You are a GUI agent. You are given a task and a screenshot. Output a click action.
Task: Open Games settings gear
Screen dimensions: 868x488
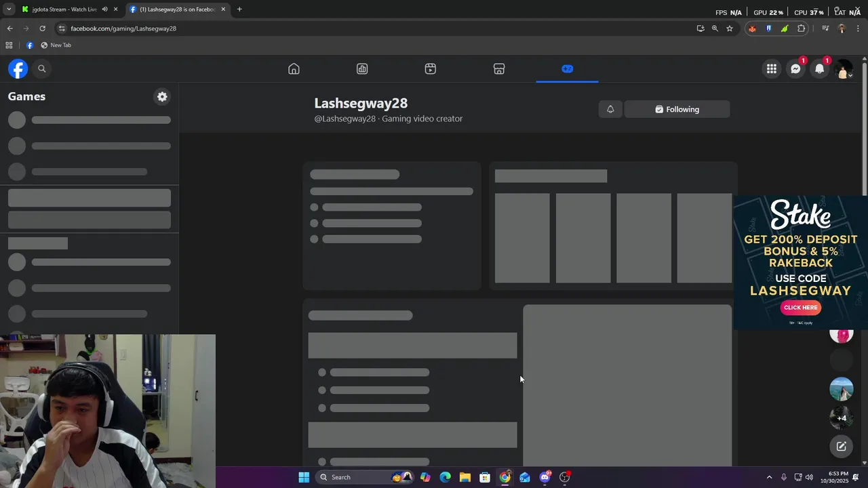[x=162, y=96]
